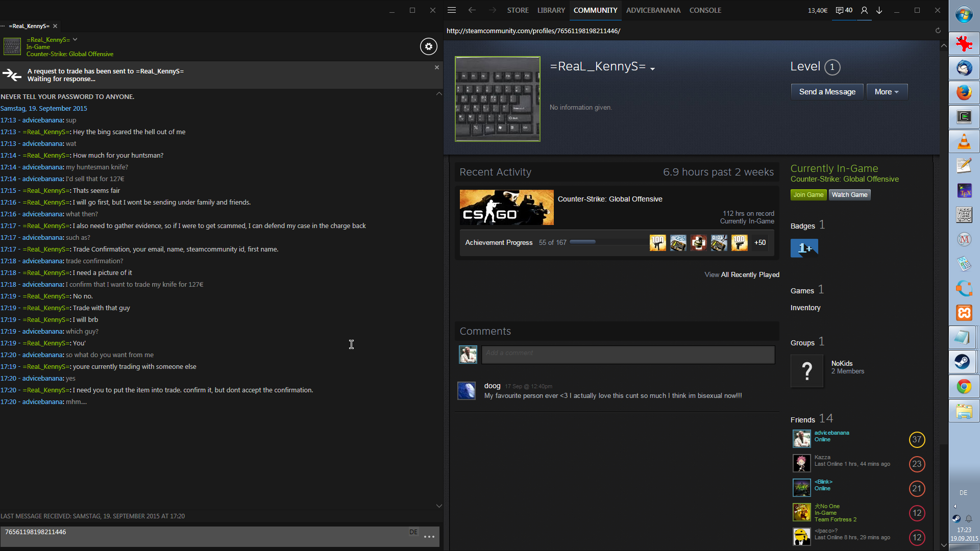Expand the =ReaL_KennyS= profile name dropdown arrow
The width and height of the screenshot is (980, 551).
click(x=652, y=69)
